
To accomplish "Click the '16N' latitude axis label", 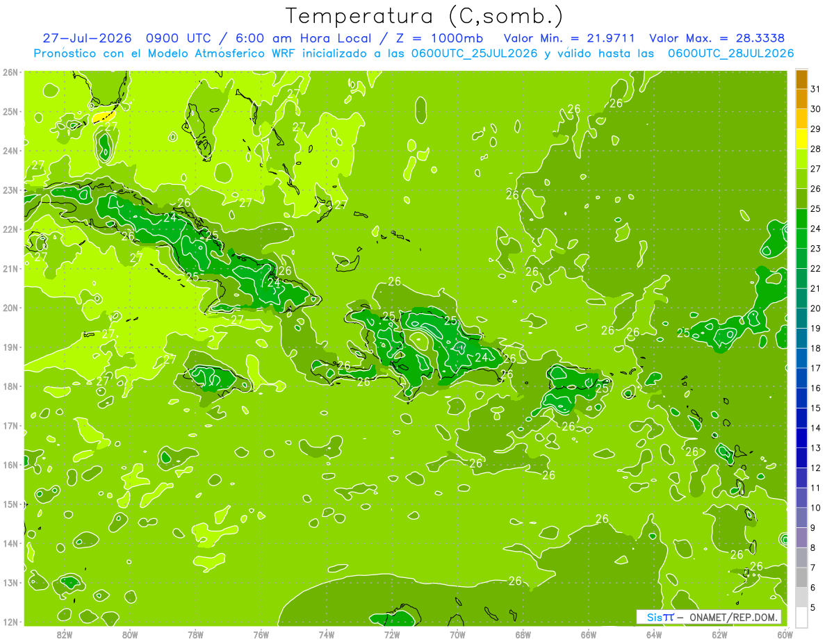I will 10,465.
